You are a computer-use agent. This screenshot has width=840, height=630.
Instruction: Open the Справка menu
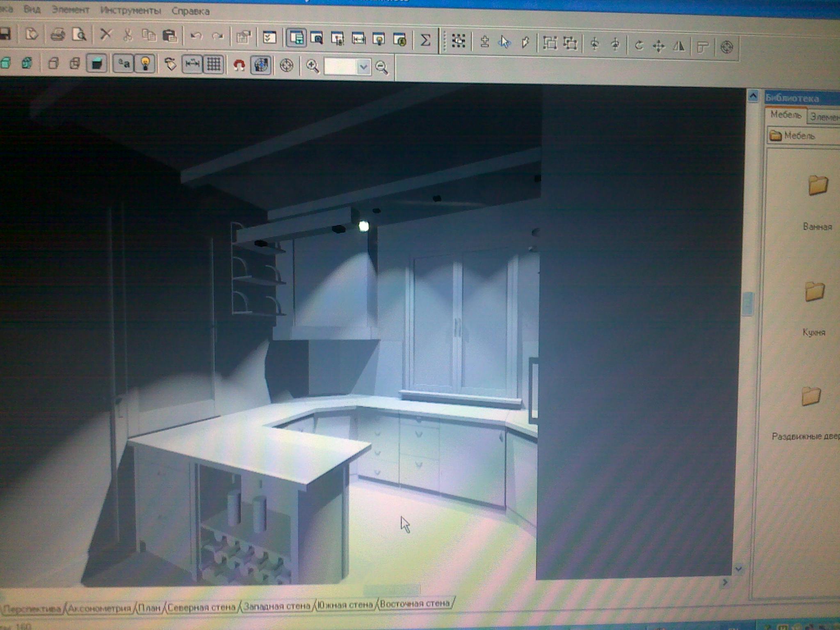coord(191,11)
